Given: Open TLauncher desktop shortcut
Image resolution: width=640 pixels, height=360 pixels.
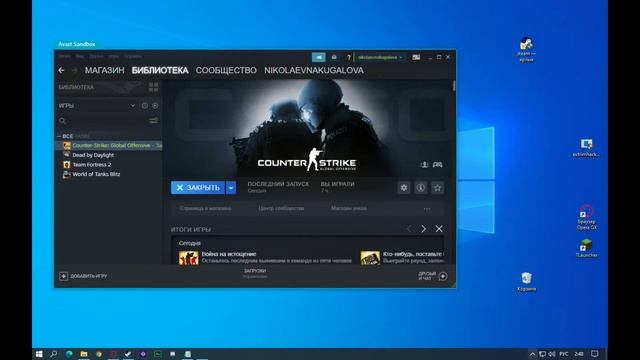Looking at the screenshot, I should [587, 248].
